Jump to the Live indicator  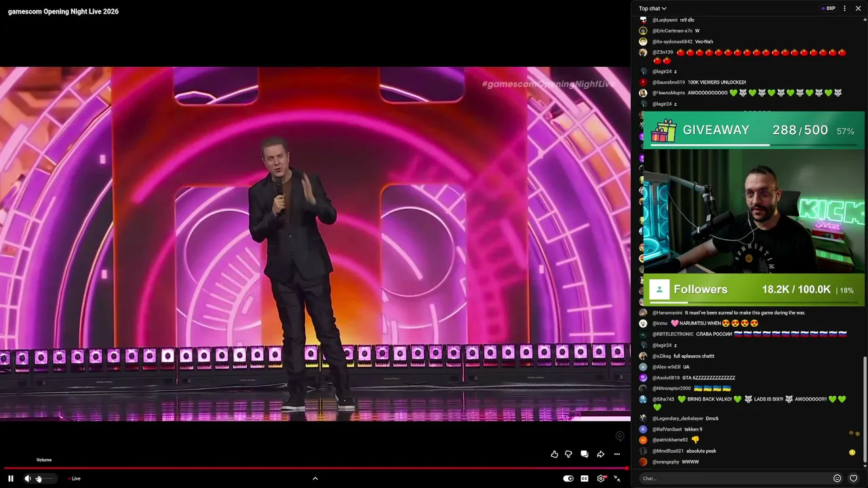click(75, 479)
